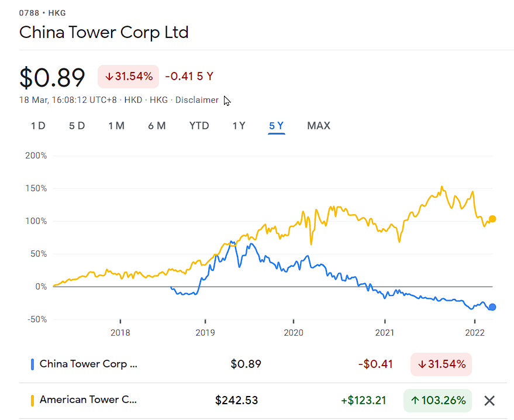Click the 0788 • HKG ticker label
The image size is (514, 420).
click(x=42, y=13)
